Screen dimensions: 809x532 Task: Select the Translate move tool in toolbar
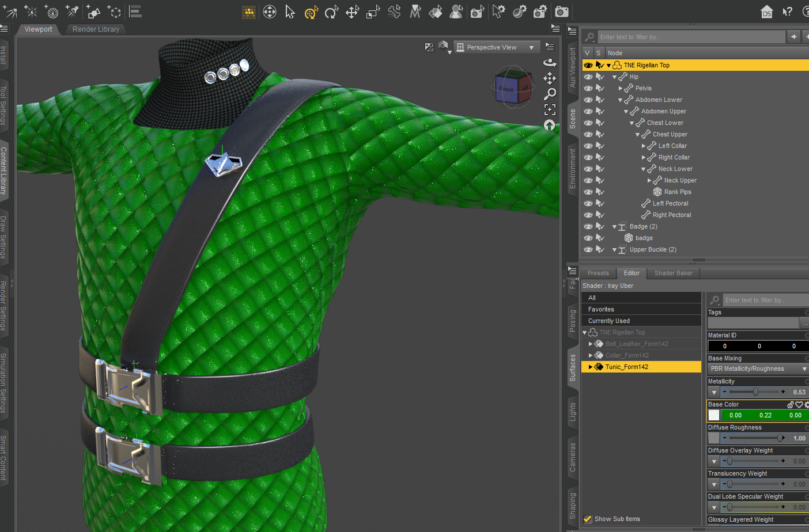coord(352,12)
